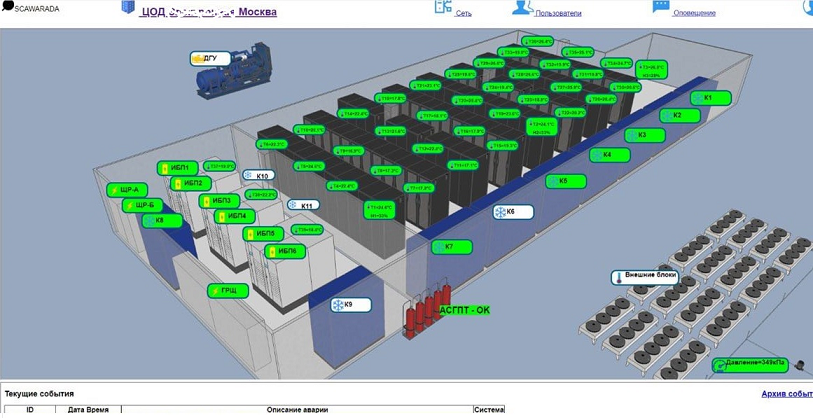Image resolution: width=813 pixels, height=418 pixels.
Task: Click the ЦОД Москва title link
Action: (x=208, y=12)
